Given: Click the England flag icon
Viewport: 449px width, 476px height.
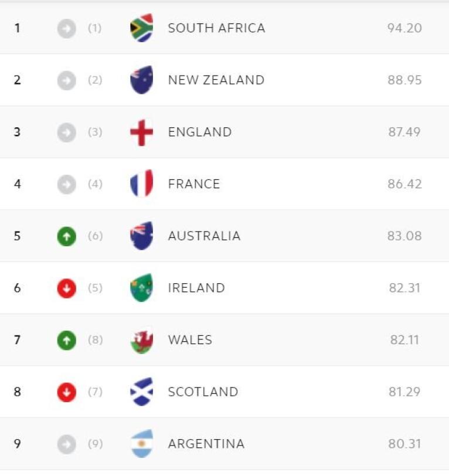Looking at the screenshot, I should [x=141, y=132].
